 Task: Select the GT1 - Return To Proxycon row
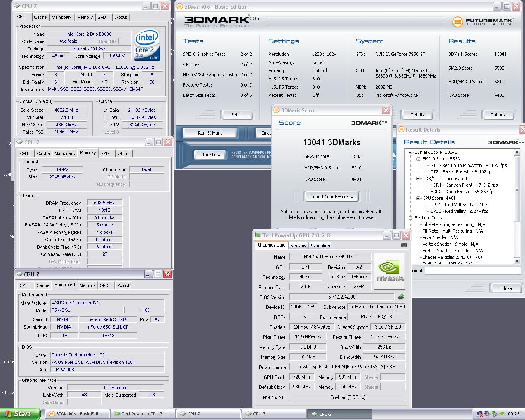click(x=468, y=165)
